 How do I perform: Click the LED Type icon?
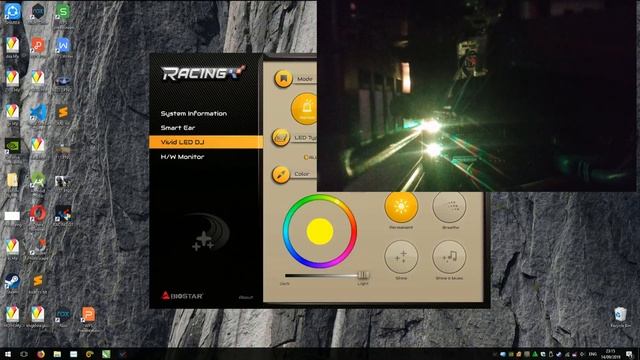click(x=281, y=138)
